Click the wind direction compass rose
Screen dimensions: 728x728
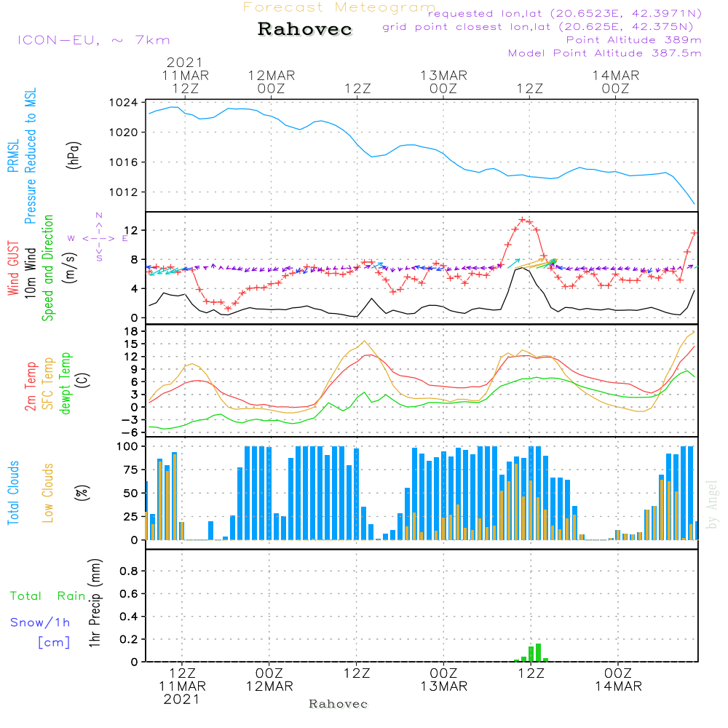point(99,237)
